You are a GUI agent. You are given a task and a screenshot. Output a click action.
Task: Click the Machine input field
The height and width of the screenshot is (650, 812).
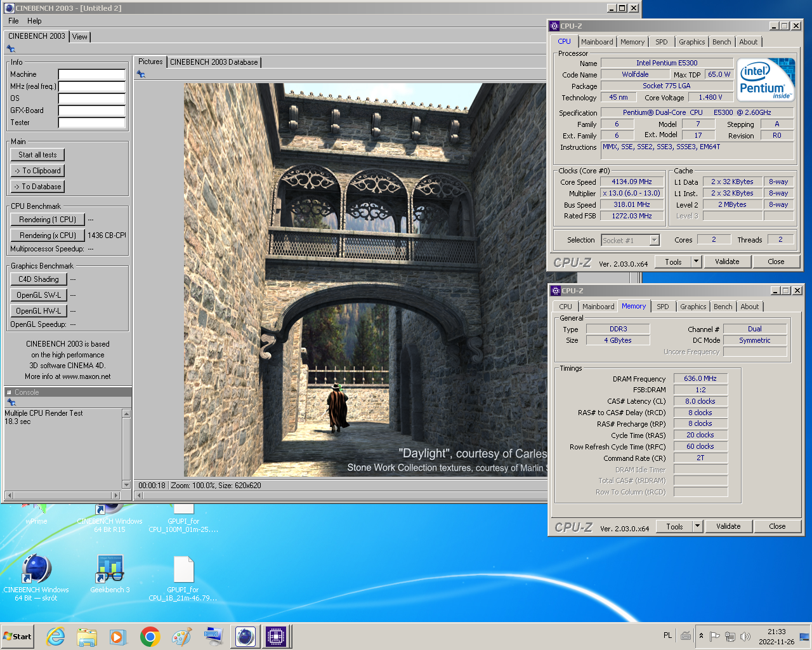92,74
